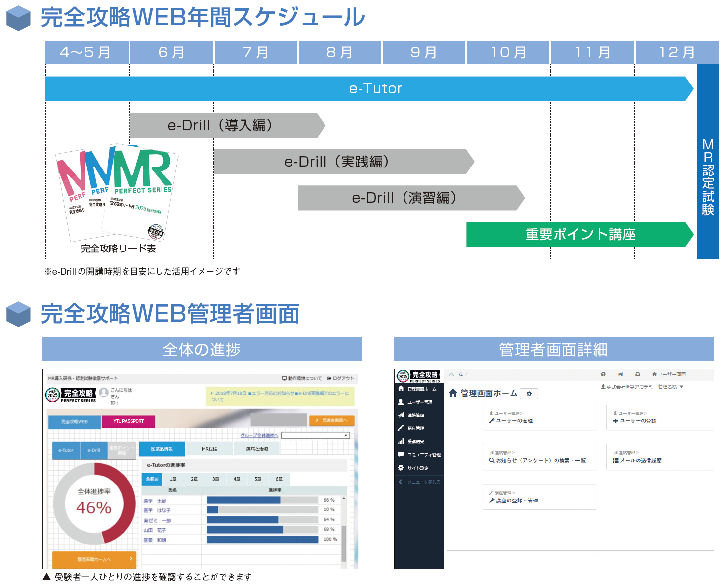
Task: Click the e-Drill(導入編) schedule bar
Action: (227, 125)
